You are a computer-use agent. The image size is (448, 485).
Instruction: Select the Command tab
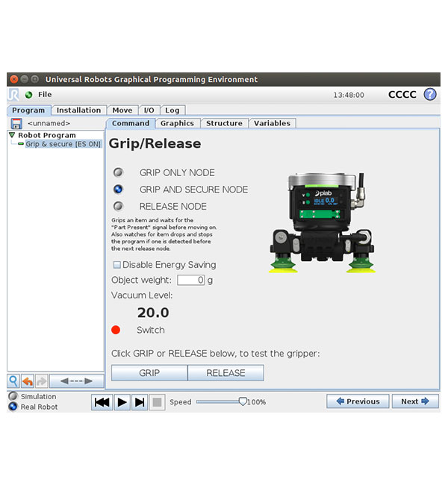point(131,123)
